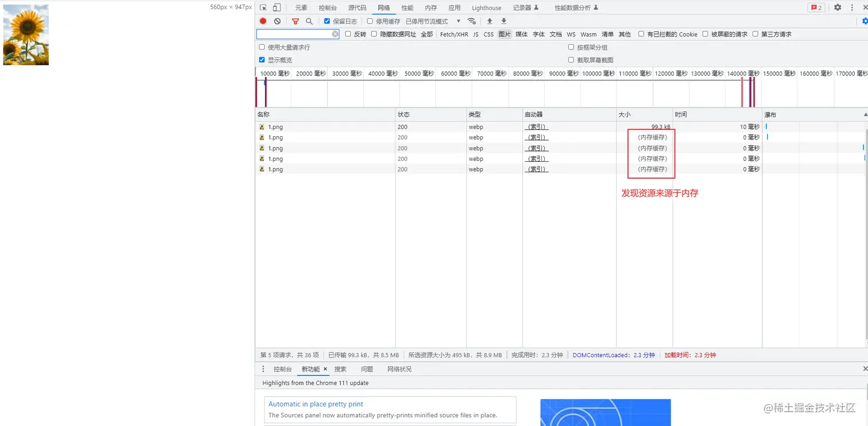Screen dimensions: 868x426
Task: Sort by the 名称 column header
Action: tap(325, 115)
